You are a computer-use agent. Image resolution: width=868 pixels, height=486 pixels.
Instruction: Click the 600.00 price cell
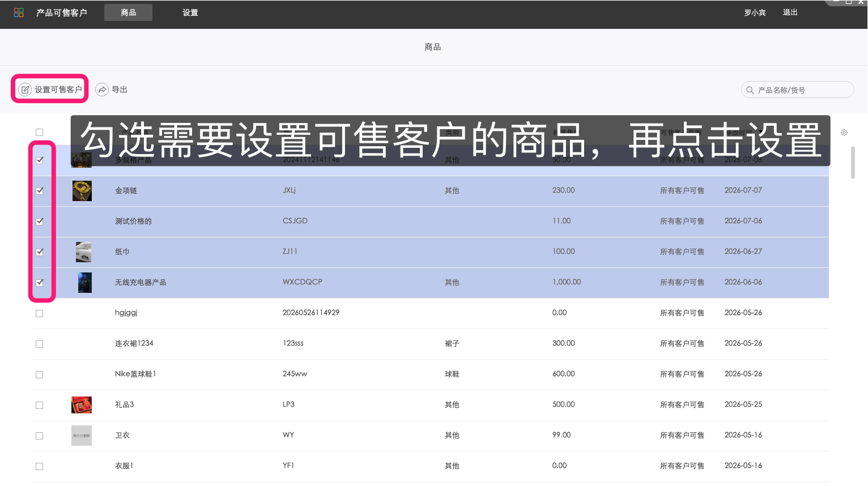click(564, 374)
